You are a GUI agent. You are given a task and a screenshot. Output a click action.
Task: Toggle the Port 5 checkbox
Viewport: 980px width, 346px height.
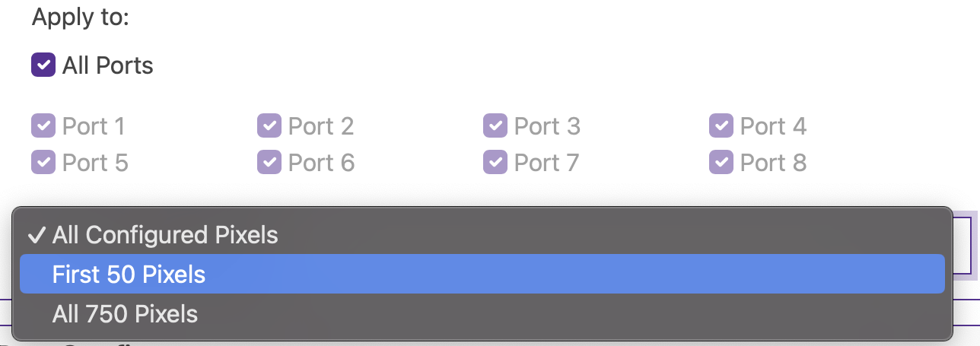[x=43, y=162]
